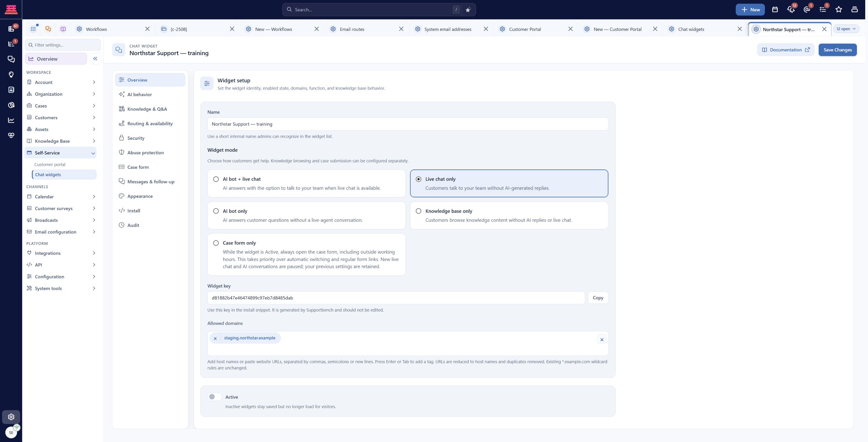Open the notifications bell with 12 badge
Screen dimensions: 868x442
point(791,10)
